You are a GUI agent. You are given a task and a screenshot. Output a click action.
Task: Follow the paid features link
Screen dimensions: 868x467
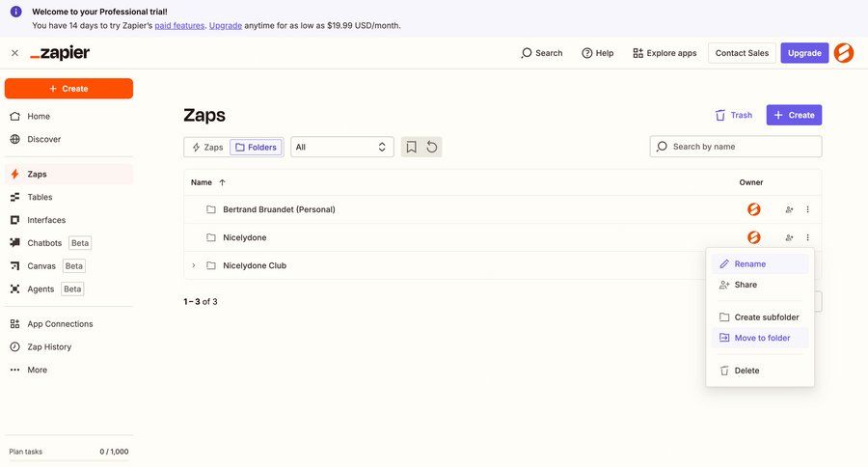tap(179, 25)
